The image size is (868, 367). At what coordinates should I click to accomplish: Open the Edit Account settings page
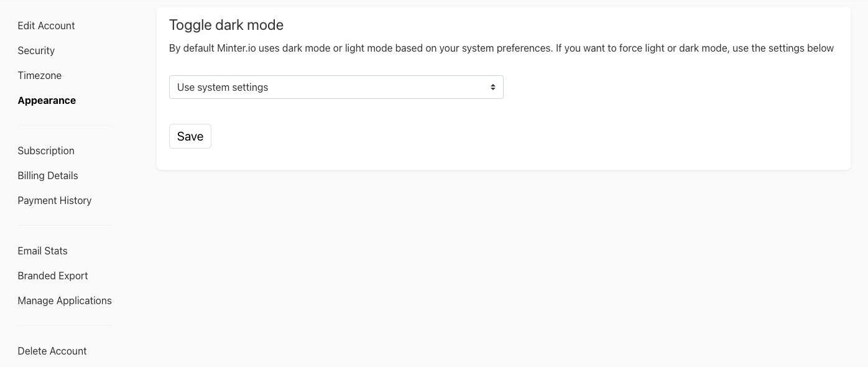pos(46,26)
